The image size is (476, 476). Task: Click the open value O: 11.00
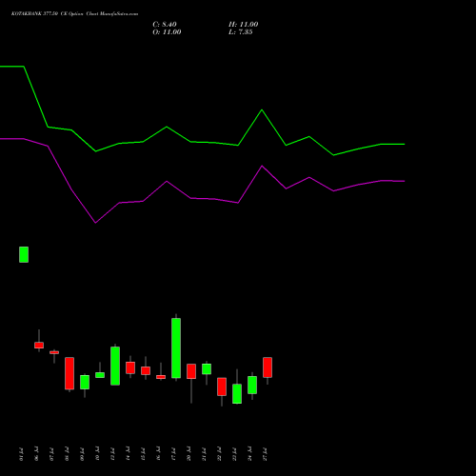click(167, 32)
